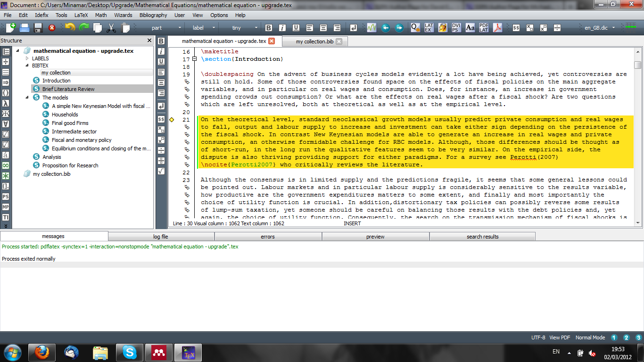Open Firefox from the Windows taskbar
Image resolution: width=644 pixels, height=362 pixels.
42,352
